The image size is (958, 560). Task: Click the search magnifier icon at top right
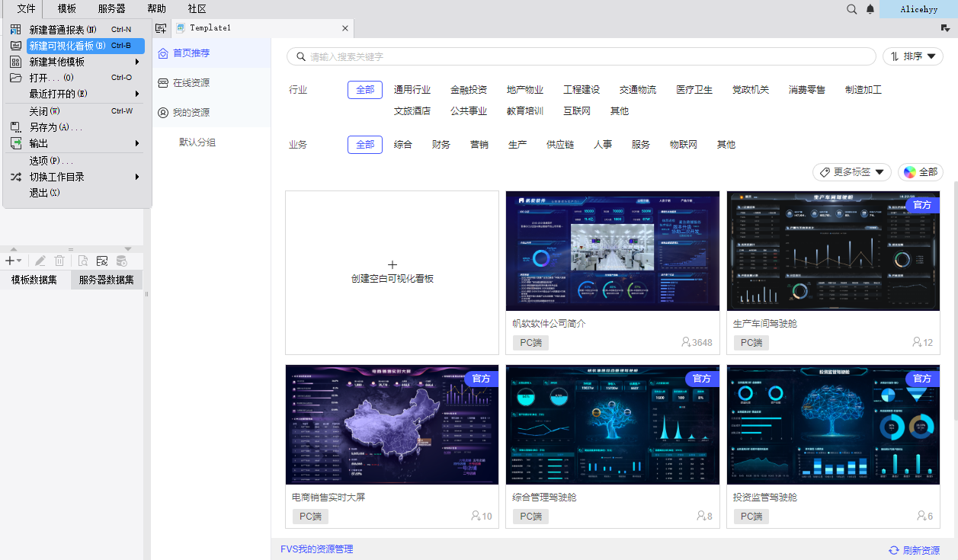(x=852, y=9)
